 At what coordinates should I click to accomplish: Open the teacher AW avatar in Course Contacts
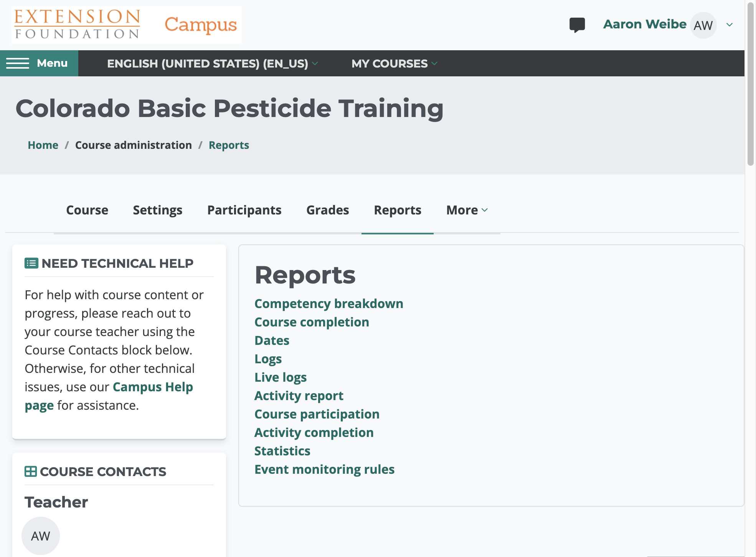point(40,536)
